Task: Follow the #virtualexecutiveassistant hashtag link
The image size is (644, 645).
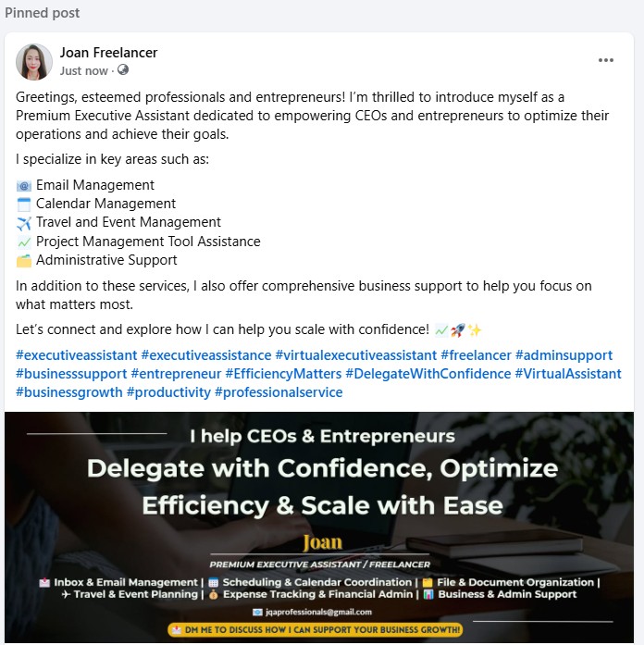Action: click(356, 355)
